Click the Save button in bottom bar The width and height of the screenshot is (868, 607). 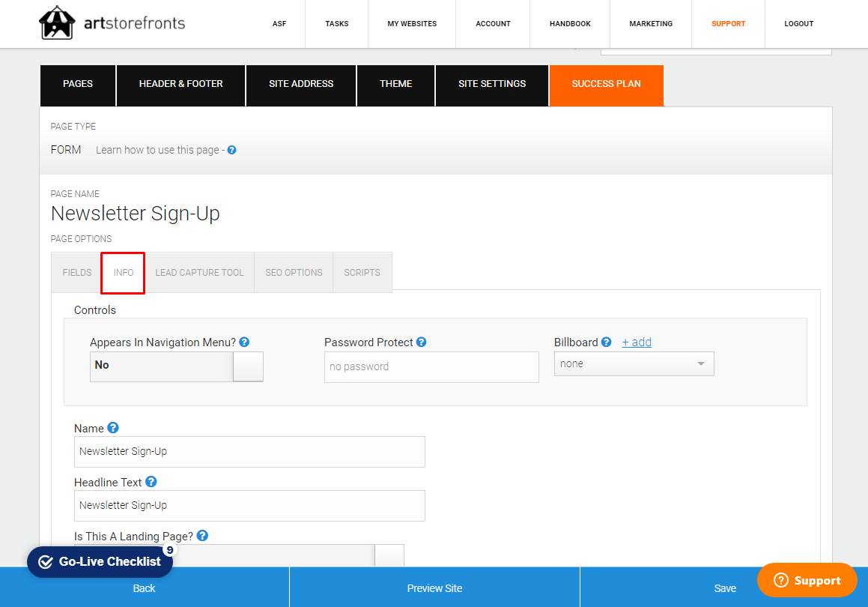[x=725, y=588]
